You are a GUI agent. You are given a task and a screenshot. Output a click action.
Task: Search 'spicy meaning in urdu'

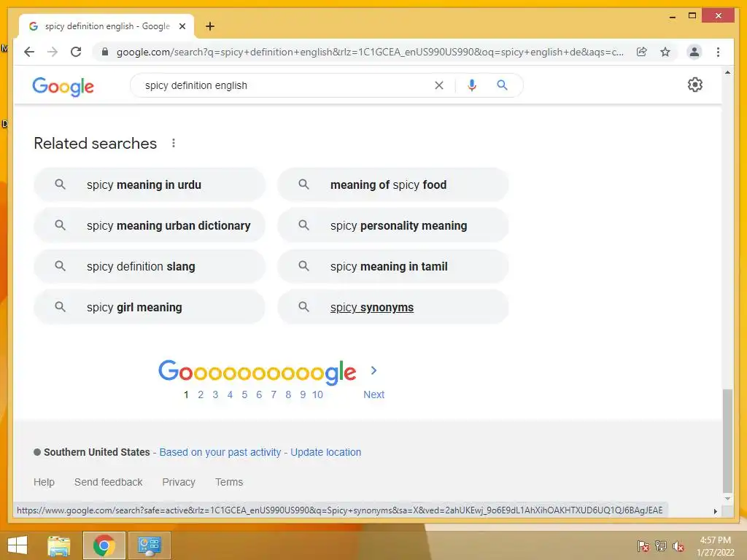click(x=149, y=184)
